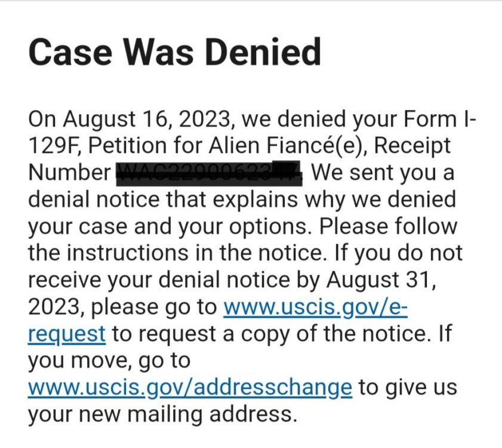Click the text "to give us"

(x=408, y=388)
